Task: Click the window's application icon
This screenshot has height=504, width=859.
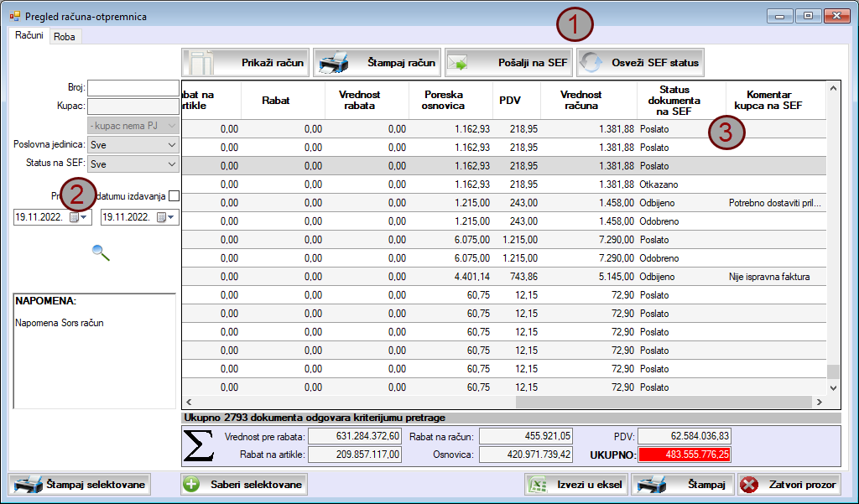Action: point(15,17)
